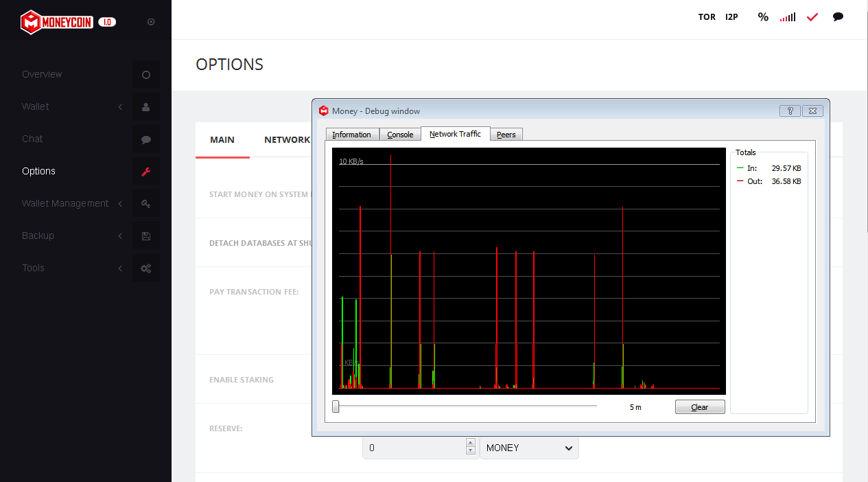Image resolution: width=868 pixels, height=482 pixels.
Task: Click the I2P status indicator
Action: pyautogui.click(x=731, y=17)
